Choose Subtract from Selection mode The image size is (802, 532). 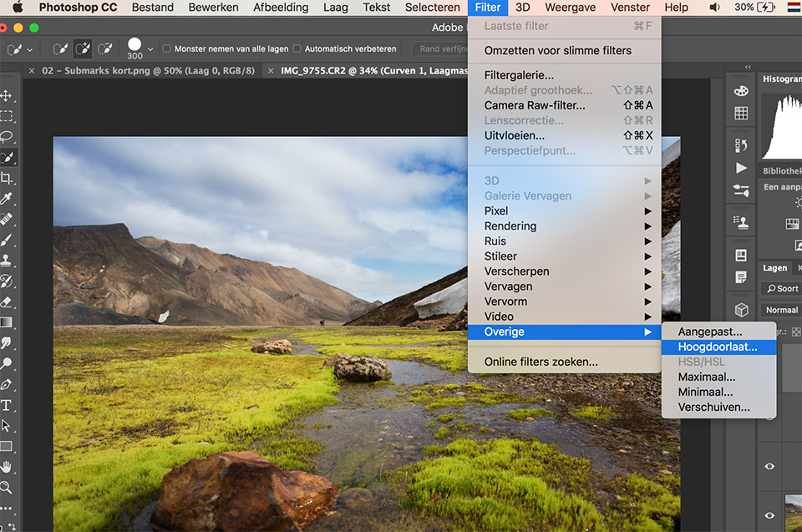(x=105, y=49)
